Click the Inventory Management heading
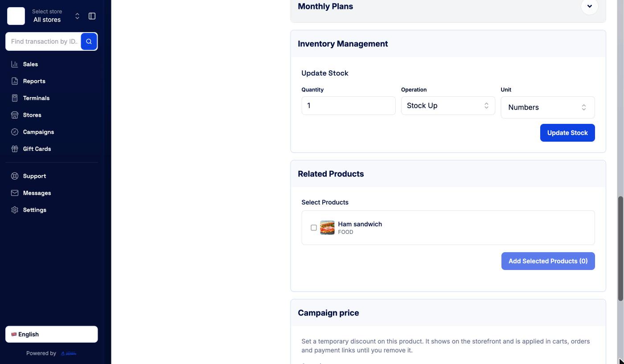 tap(343, 44)
